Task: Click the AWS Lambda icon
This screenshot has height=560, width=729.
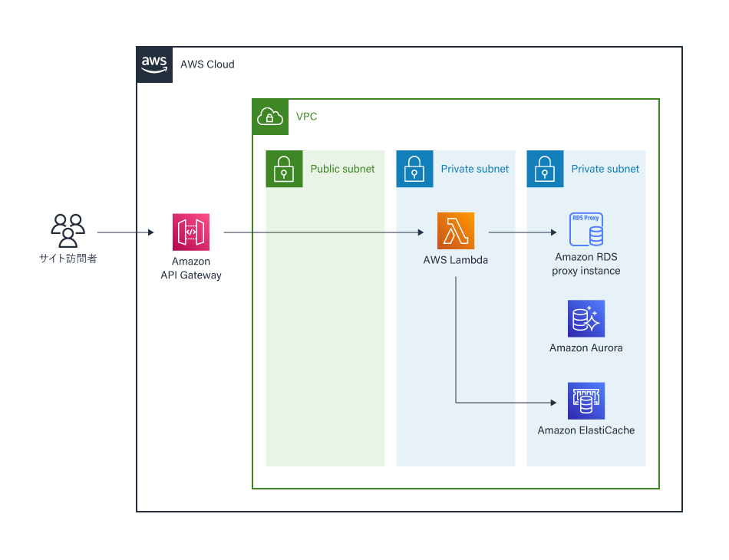Action: pos(456,231)
